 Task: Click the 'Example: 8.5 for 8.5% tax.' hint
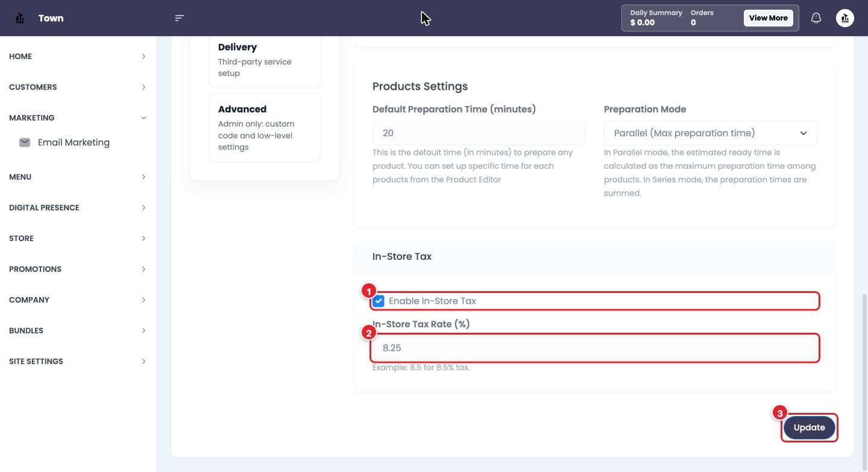pyautogui.click(x=421, y=367)
